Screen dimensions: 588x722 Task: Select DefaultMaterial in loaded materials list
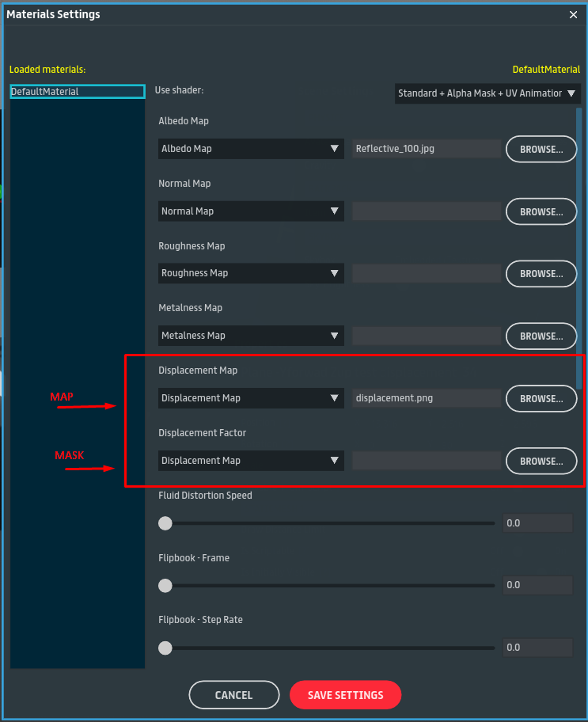[x=77, y=92]
